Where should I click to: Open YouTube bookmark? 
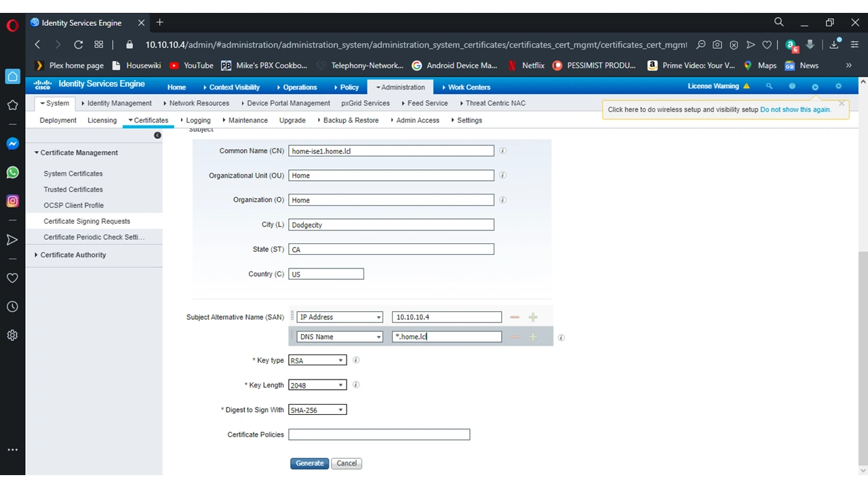(191, 66)
